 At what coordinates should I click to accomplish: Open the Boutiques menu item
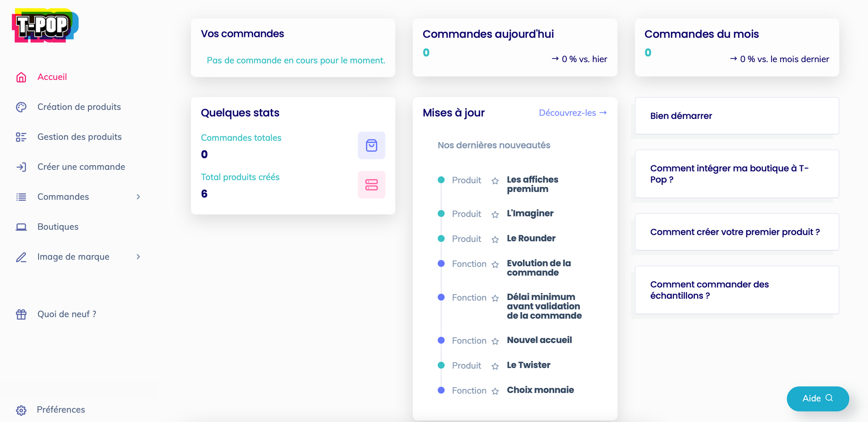(58, 227)
